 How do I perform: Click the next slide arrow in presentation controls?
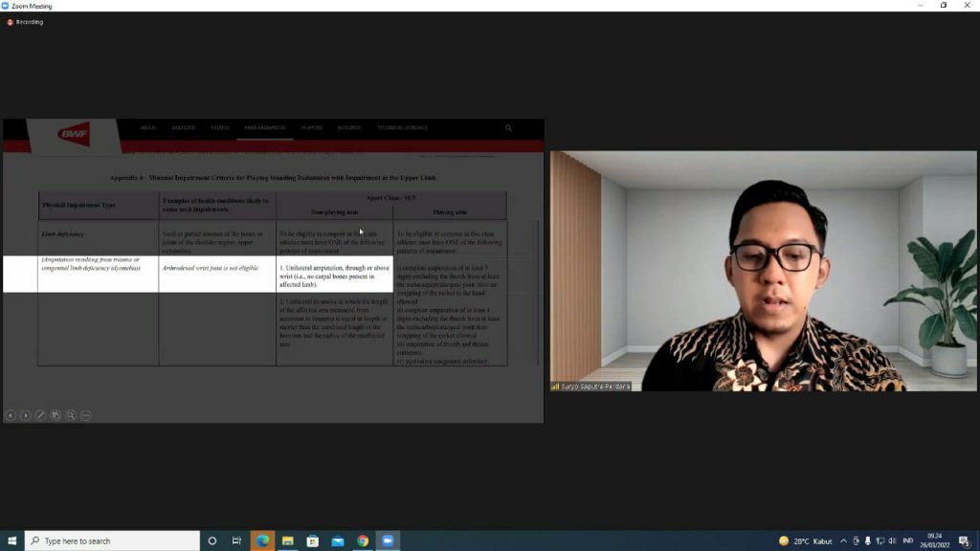point(26,415)
